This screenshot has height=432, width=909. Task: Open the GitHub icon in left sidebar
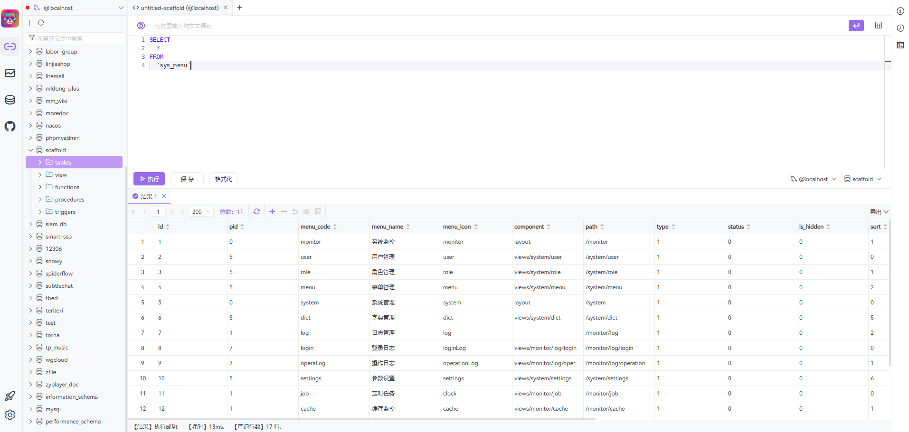point(10,126)
